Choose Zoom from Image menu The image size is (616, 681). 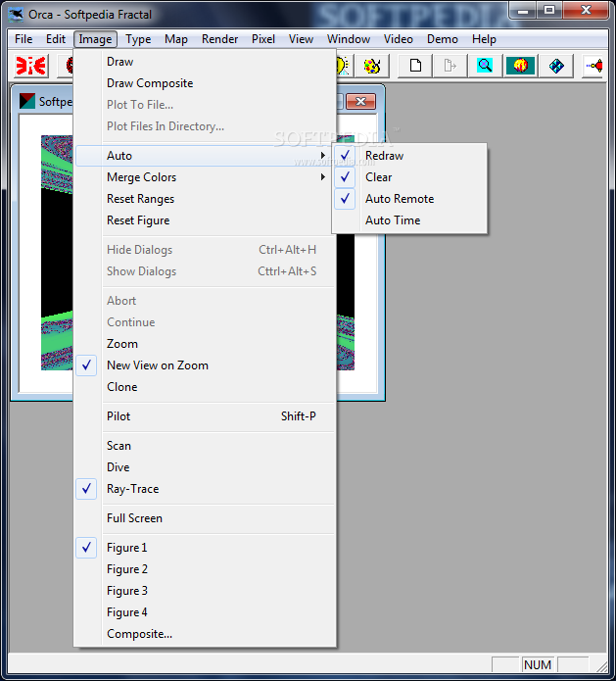point(205,344)
